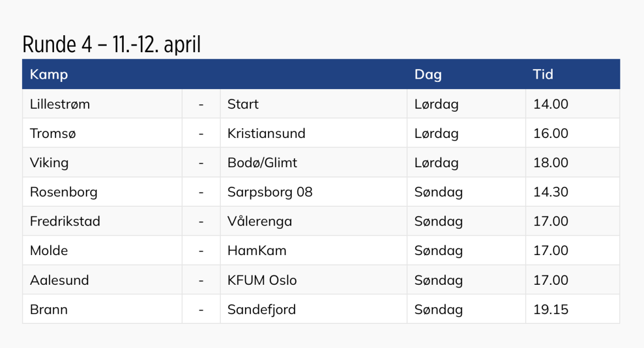Click the HamKam away team

257,251
